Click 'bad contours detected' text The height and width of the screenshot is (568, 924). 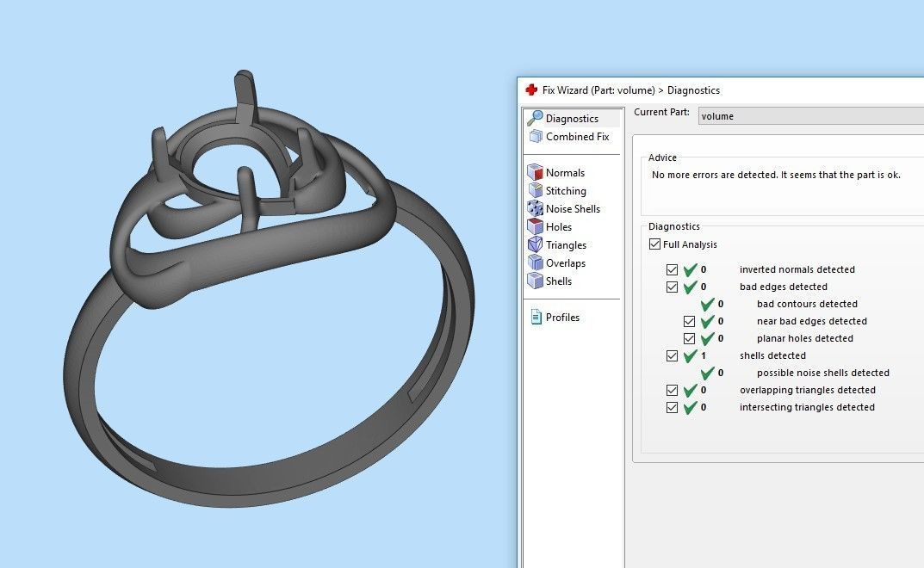tap(807, 304)
